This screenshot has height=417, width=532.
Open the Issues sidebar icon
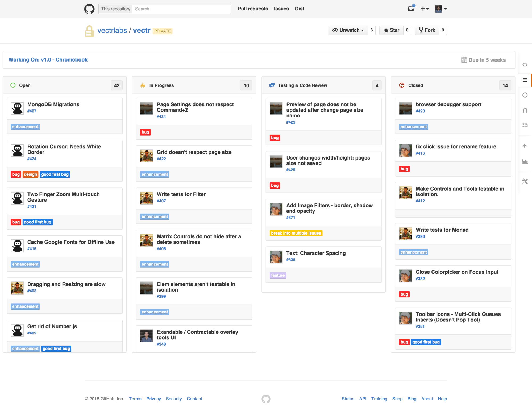(x=525, y=95)
